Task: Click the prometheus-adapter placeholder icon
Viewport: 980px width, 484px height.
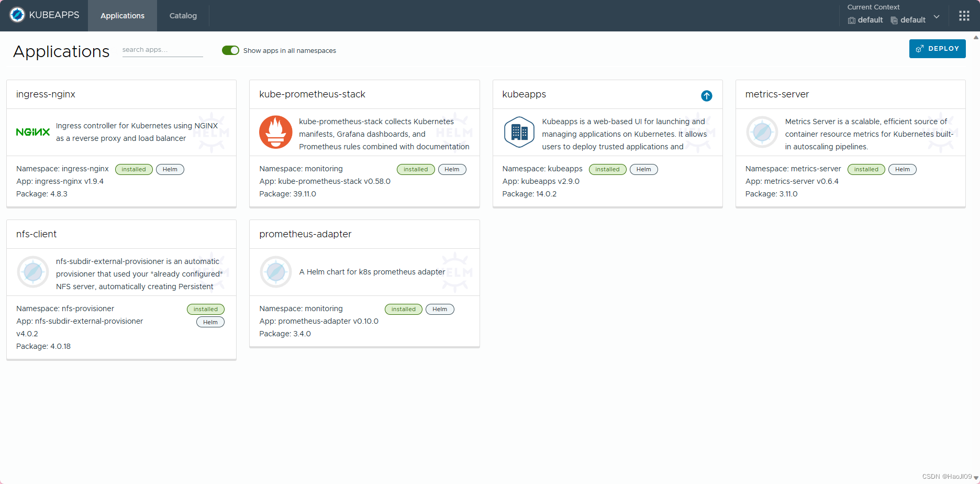Action: 276,272
